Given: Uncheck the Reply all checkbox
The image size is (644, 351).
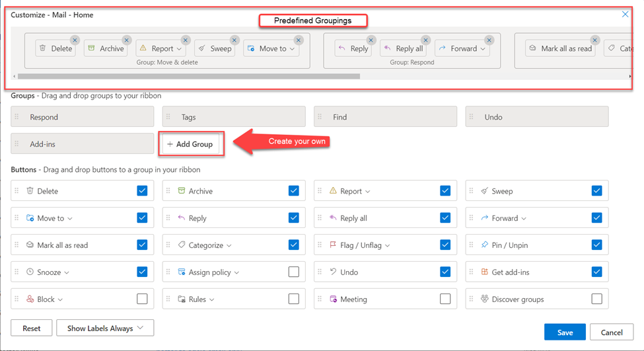Looking at the screenshot, I should pyautogui.click(x=445, y=218).
